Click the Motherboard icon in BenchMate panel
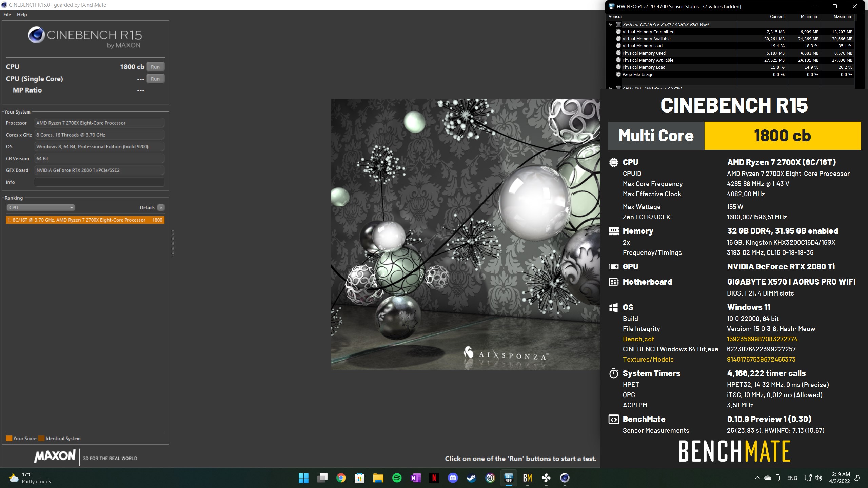Image resolution: width=868 pixels, height=488 pixels. (x=614, y=282)
